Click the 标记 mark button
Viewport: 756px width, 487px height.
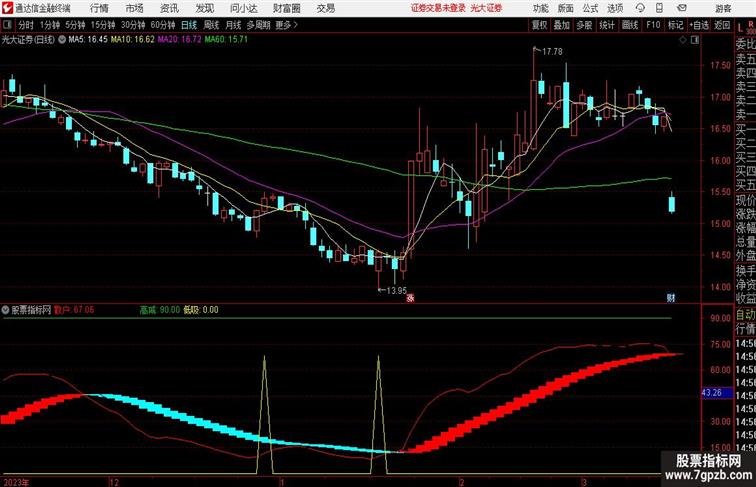675,25
